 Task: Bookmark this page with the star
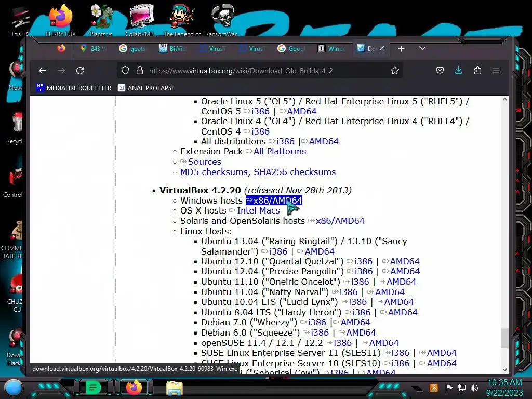pos(395,70)
